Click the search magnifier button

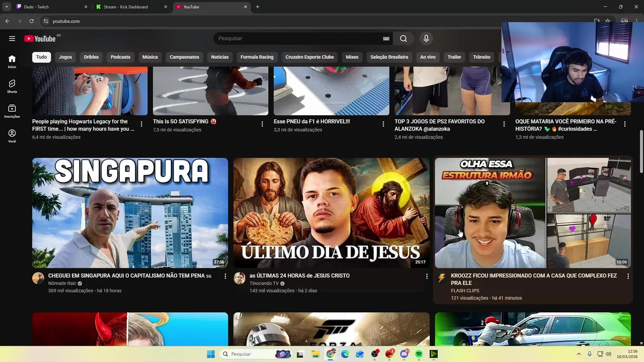[404, 38]
